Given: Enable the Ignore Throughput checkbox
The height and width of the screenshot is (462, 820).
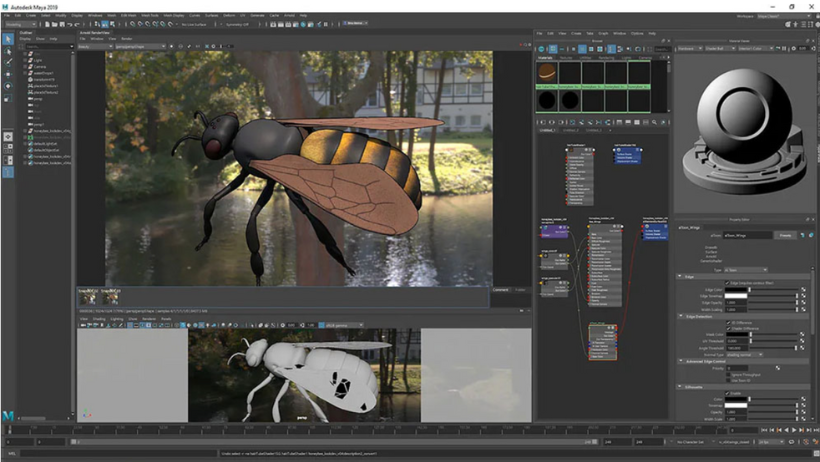Looking at the screenshot, I should click(728, 375).
